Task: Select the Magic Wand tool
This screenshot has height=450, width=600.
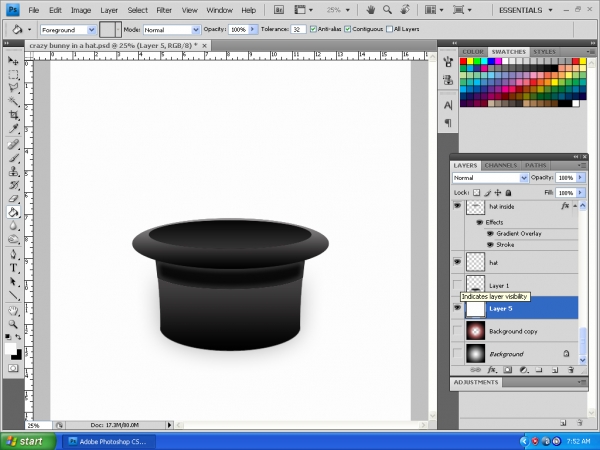Action: 13,101
